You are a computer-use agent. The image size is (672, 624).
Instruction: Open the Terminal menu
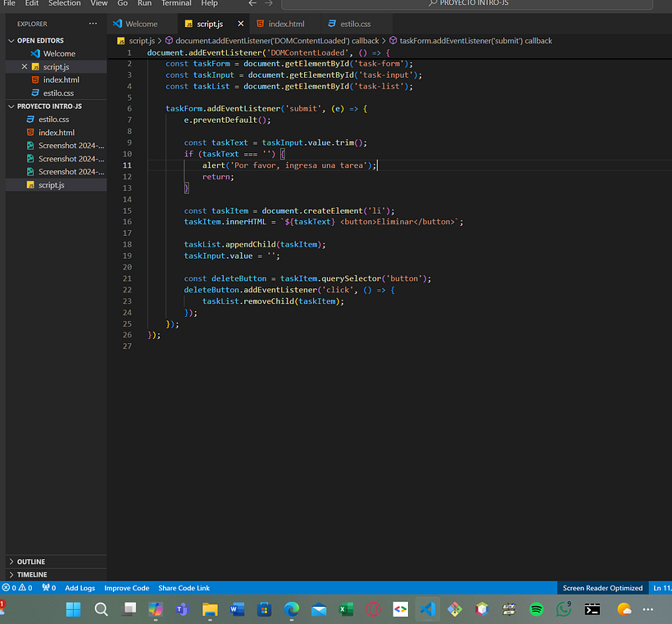176,3
